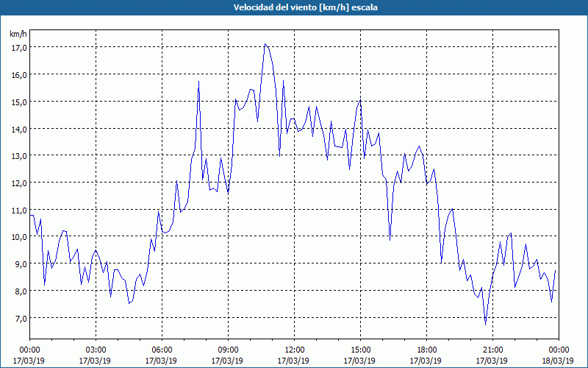Pick the '11,0' y-axis value
This screenshot has height=368, width=588.
coord(20,210)
